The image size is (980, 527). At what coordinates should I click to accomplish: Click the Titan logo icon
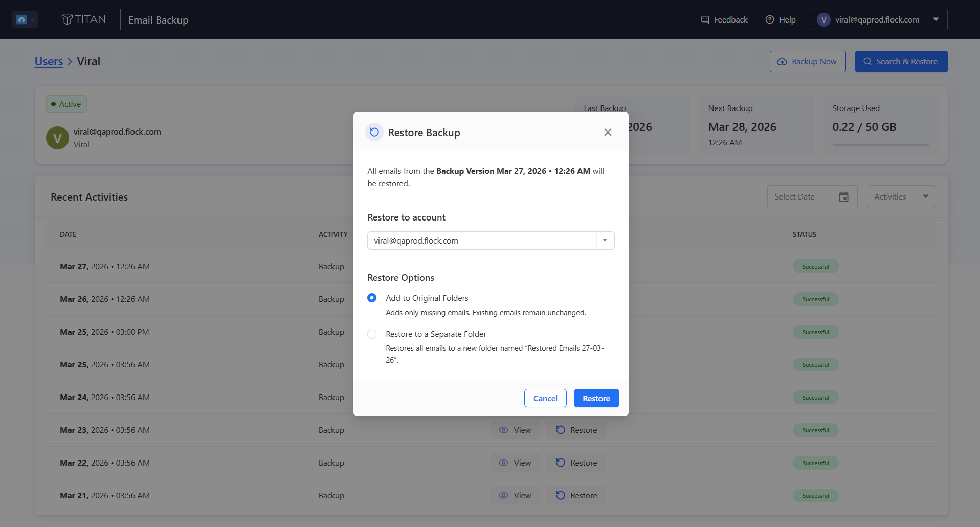coord(67,19)
